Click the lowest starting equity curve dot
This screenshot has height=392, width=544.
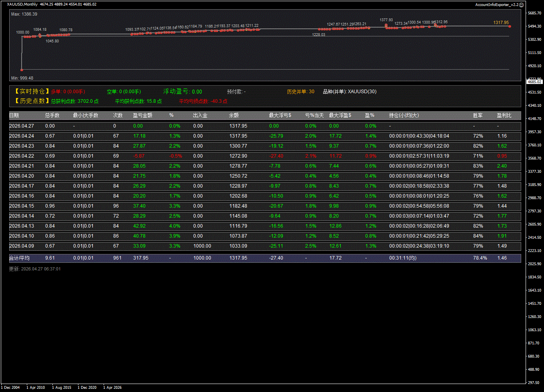22,70
